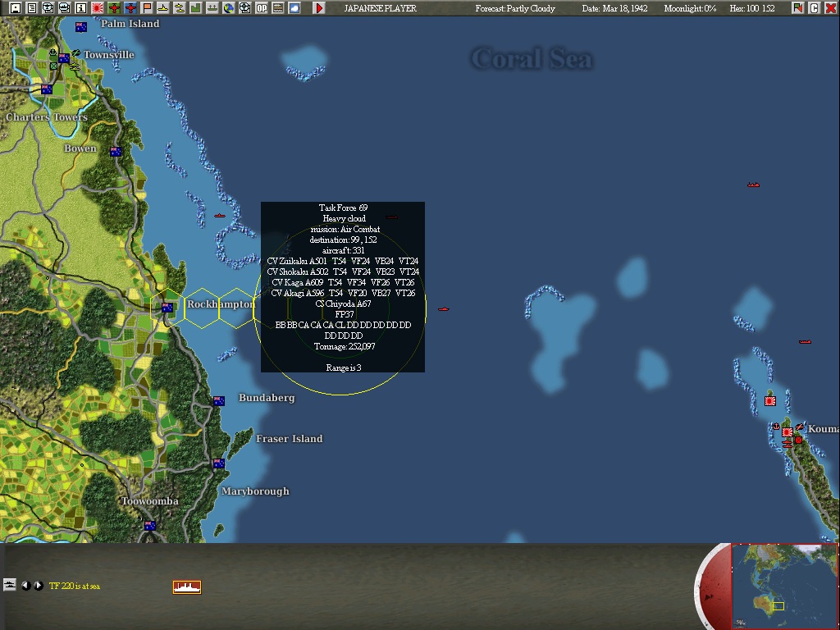Click the red end turn arrow
Viewport: 840px width, 630px height.
[319, 8]
